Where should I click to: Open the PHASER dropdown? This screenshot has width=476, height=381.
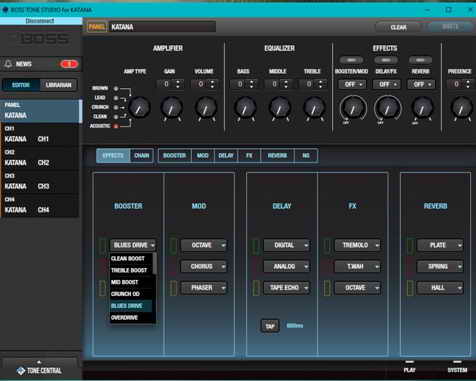click(x=204, y=288)
